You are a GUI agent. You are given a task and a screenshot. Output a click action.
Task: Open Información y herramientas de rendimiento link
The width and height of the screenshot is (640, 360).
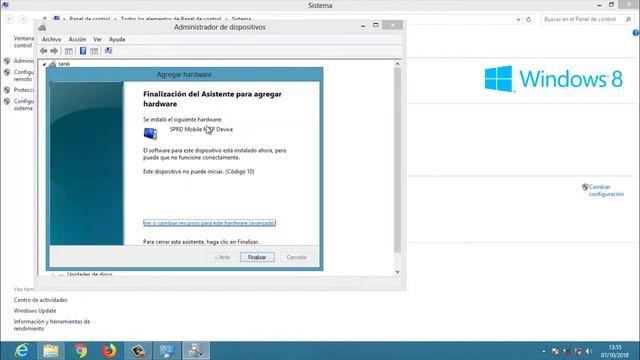coord(52,325)
